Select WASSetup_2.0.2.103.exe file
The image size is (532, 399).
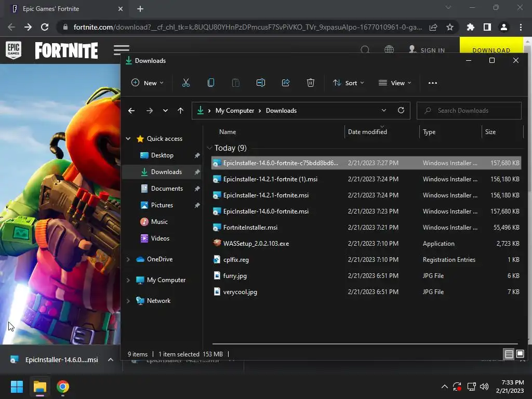pos(366,244)
